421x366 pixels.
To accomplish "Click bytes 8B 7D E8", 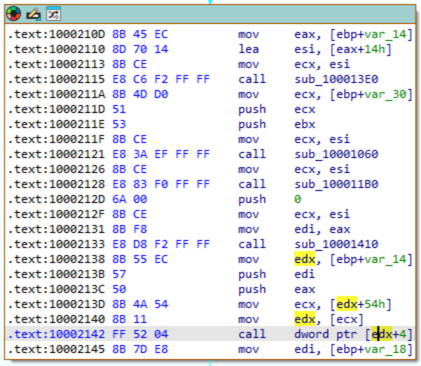I will [140, 349].
